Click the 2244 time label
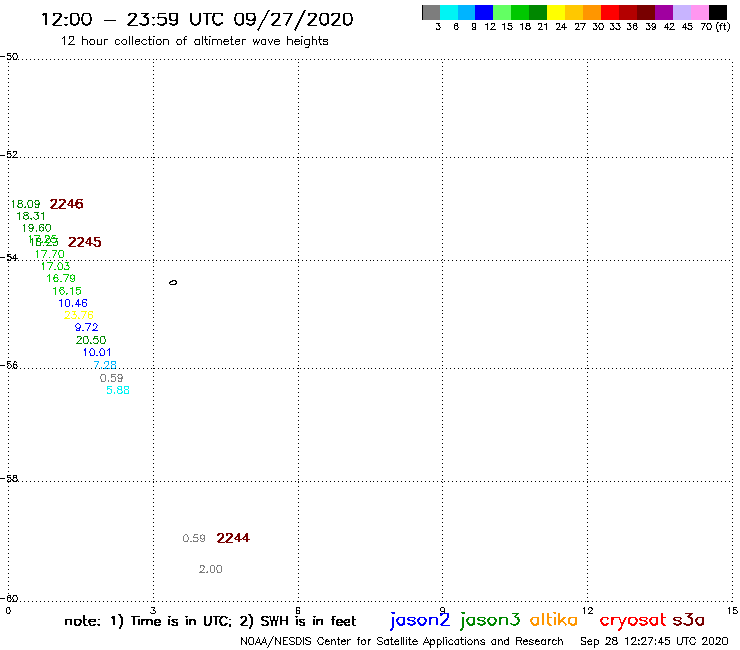Image resolution: width=740 pixels, height=650 pixels. (x=233, y=538)
